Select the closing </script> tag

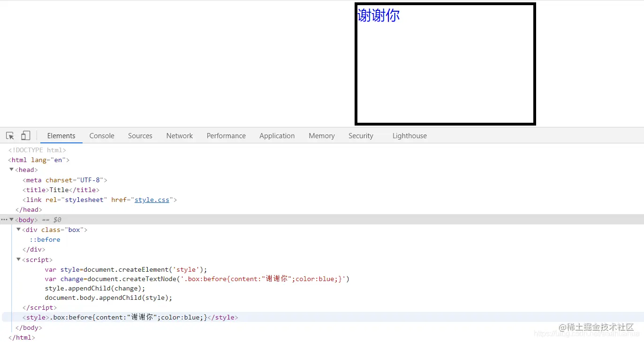coord(39,307)
